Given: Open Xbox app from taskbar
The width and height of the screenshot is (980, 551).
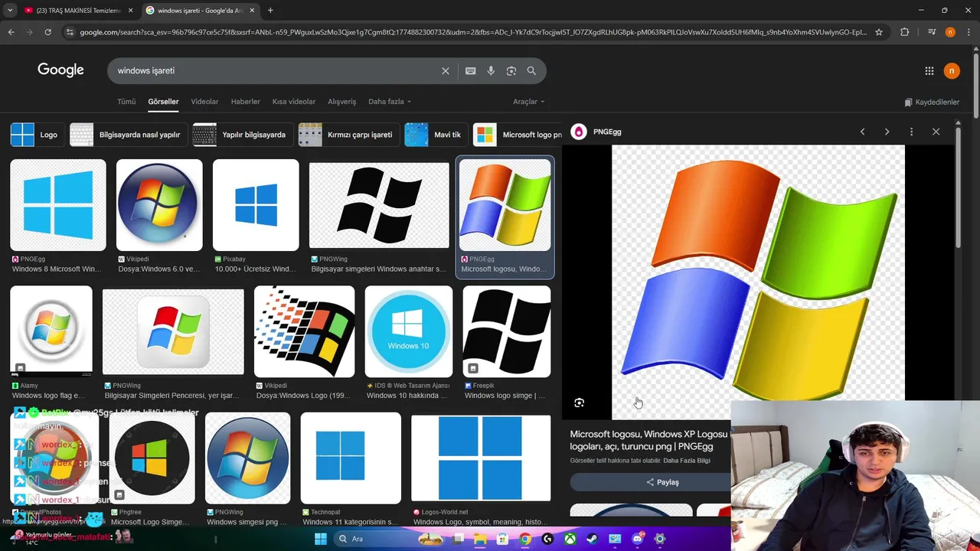Looking at the screenshot, I should coord(570,539).
